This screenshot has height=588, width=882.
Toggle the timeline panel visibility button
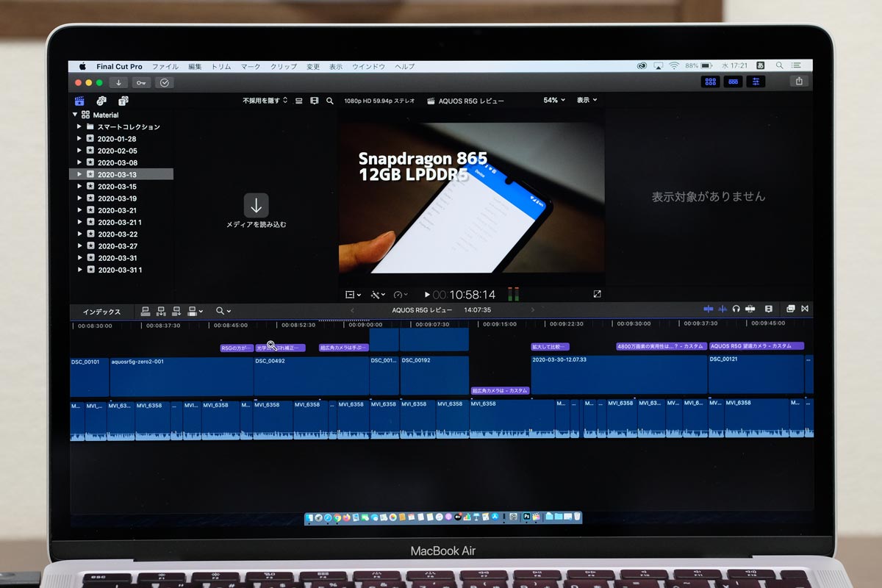tap(734, 82)
